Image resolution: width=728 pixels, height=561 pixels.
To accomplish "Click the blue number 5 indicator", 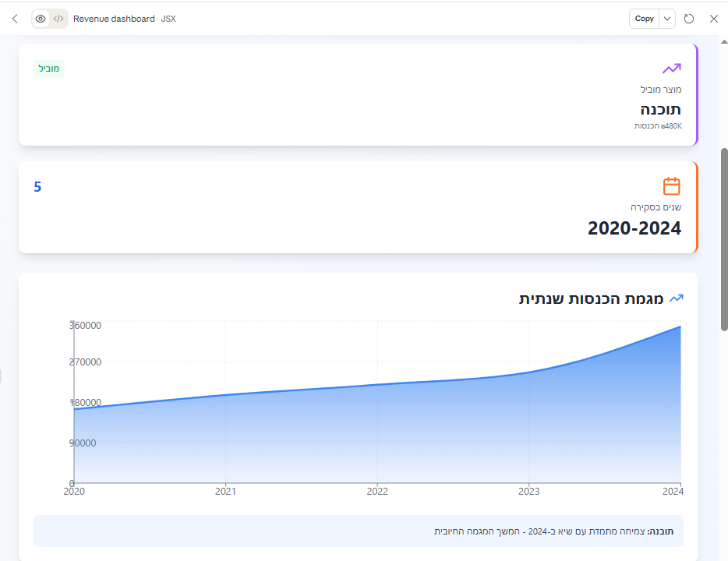I will [x=37, y=187].
